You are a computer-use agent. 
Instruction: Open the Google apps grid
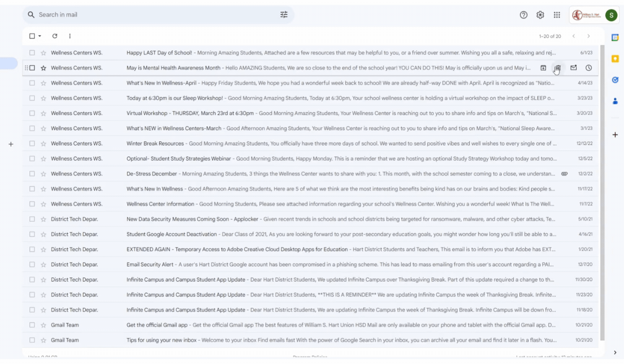(557, 15)
